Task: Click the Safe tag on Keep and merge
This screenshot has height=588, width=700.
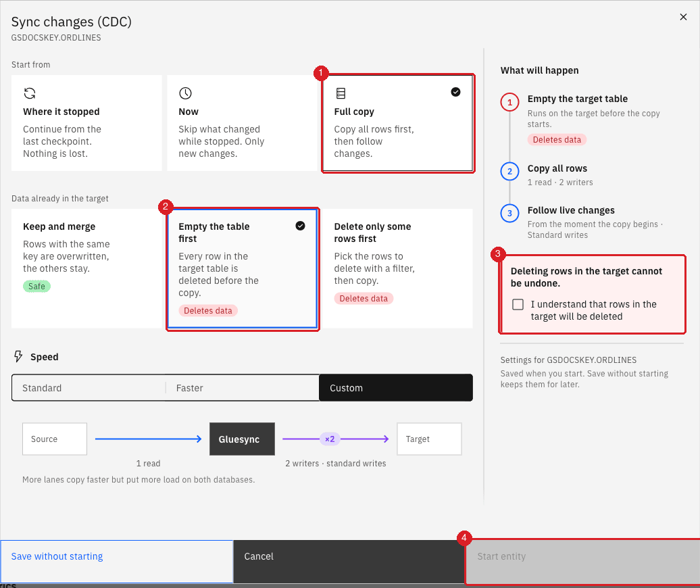Action: 36,286
